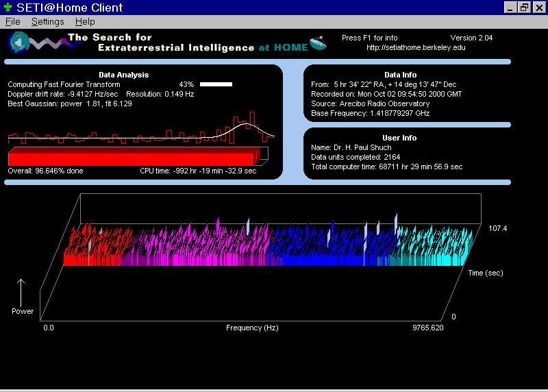Open the Settings menu
The height and width of the screenshot is (392, 548).
point(47,22)
